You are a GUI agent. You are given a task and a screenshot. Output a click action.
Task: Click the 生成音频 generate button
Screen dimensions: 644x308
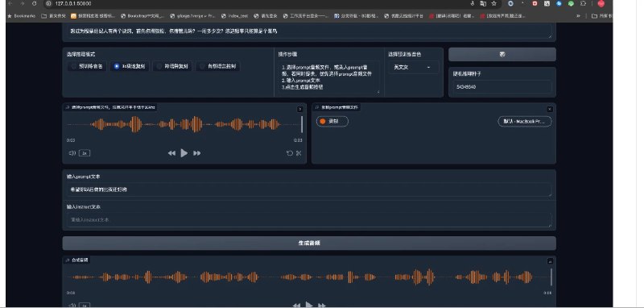click(x=309, y=243)
